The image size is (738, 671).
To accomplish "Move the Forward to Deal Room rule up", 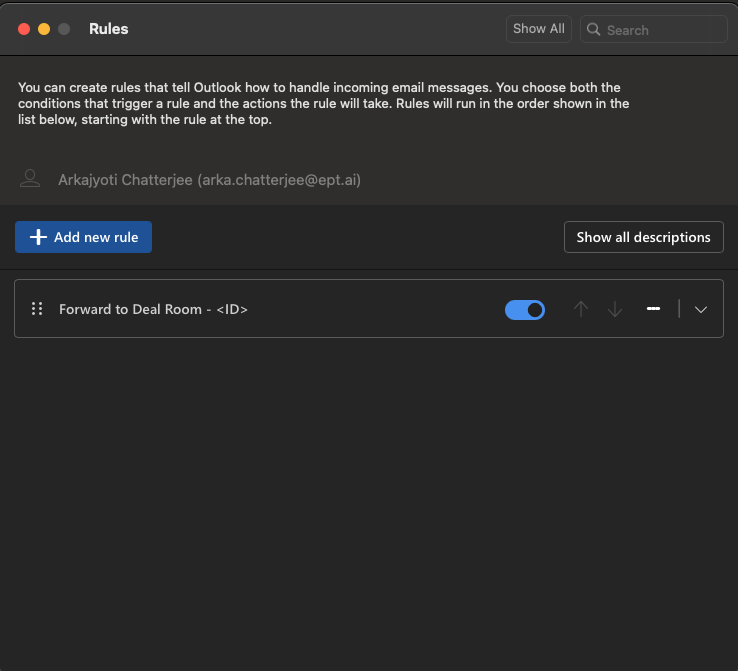I will pos(581,310).
